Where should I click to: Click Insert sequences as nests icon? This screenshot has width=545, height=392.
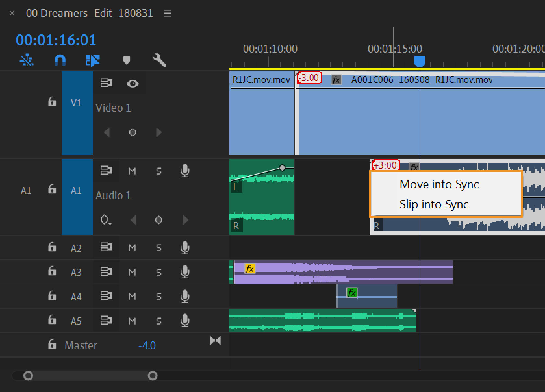pos(26,60)
